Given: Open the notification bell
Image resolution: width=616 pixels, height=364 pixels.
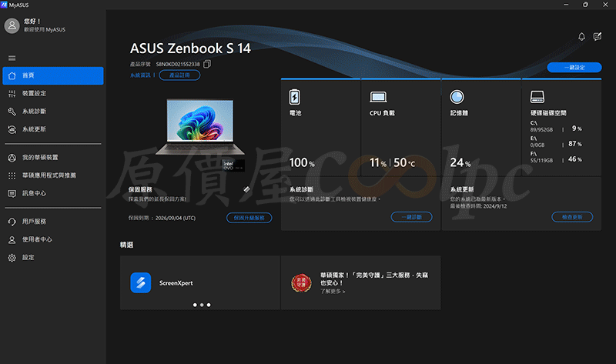Looking at the screenshot, I should pos(581,36).
